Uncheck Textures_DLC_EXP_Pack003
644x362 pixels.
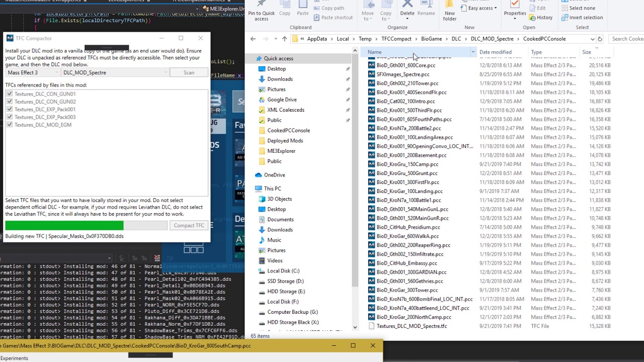[x=9, y=117]
